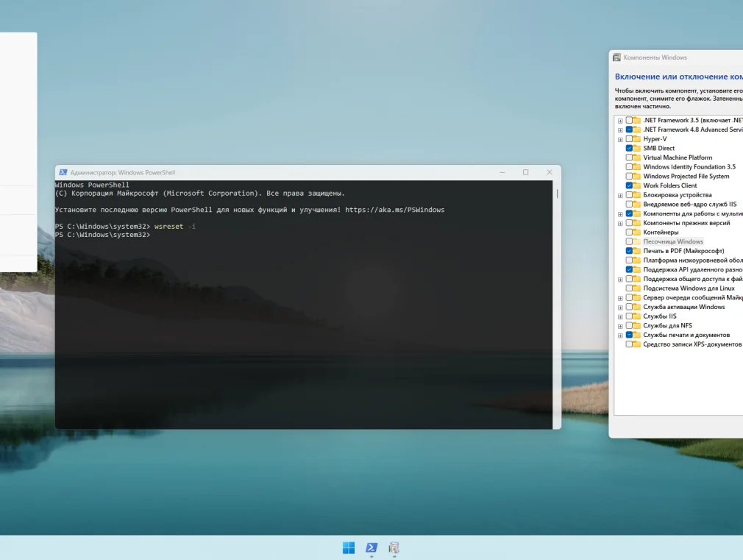743x560 pixels.
Task: Select the Windows Identity Foundation 3.5 item
Action: 689,167
